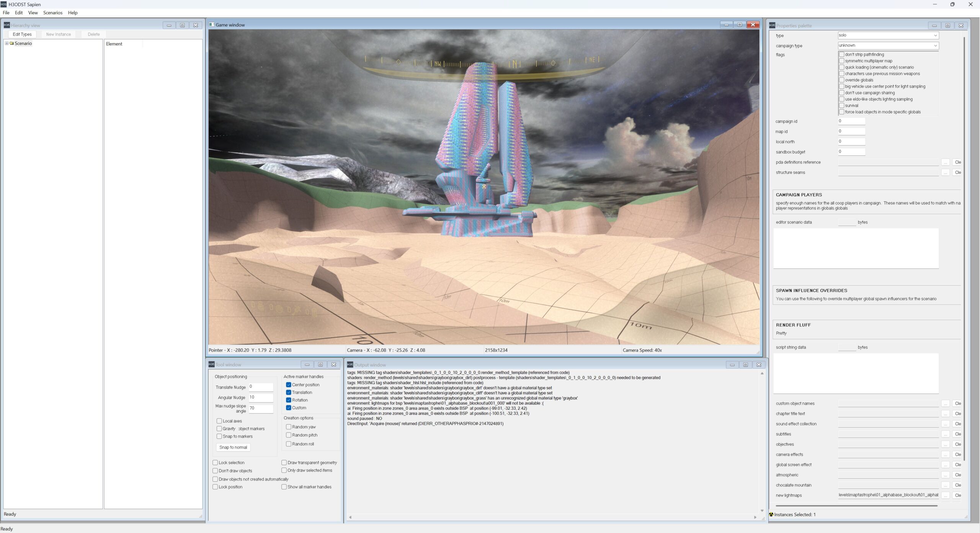Image resolution: width=980 pixels, height=533 pixels.
Task: Open the Scenarios menu
Action: [x=53, y=13]
